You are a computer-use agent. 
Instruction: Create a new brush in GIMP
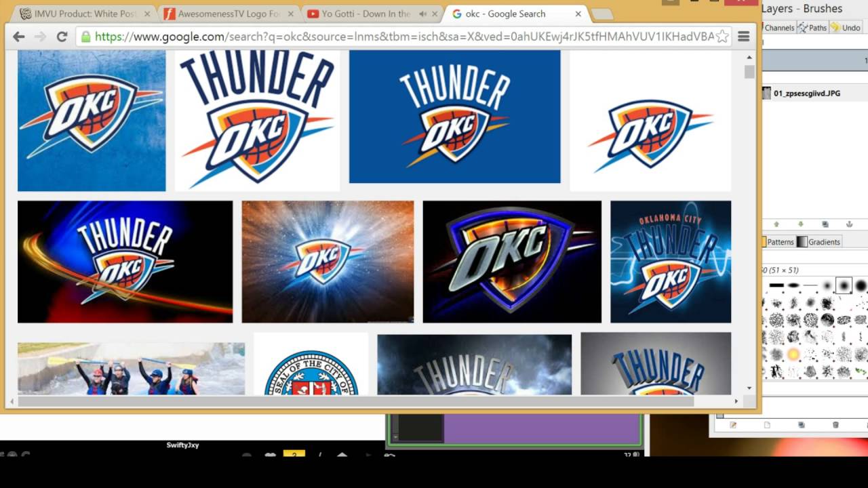[x=767, y=425]
